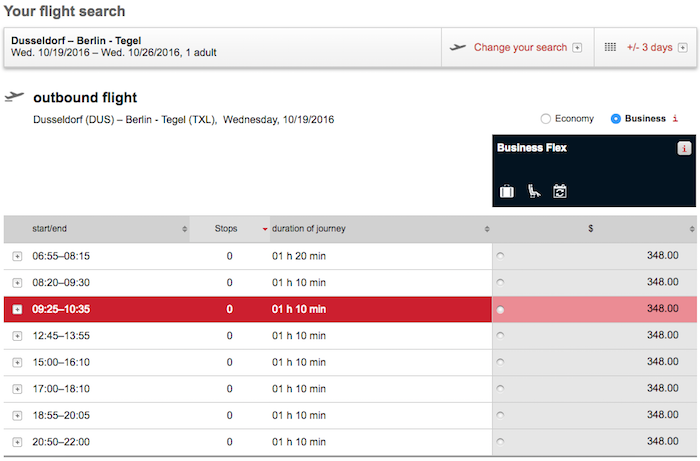This screenshot has width=700, height=461.
Task: Choose the 348.00 fare for 12:45–13:55 flight
Action: [500, 335]
